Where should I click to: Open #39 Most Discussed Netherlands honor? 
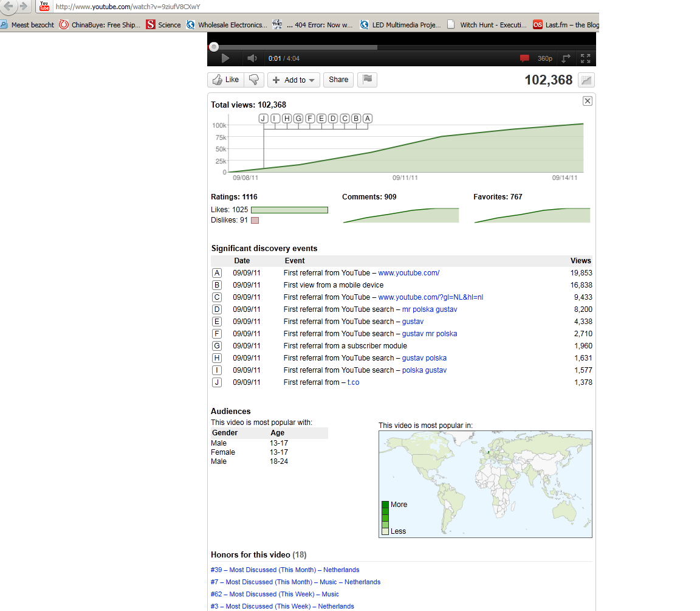tap(285, 570)
